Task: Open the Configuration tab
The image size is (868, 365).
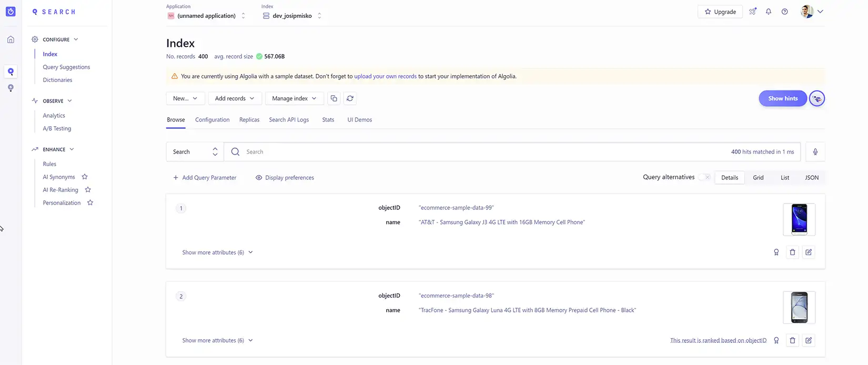Action: pos(213,120)
